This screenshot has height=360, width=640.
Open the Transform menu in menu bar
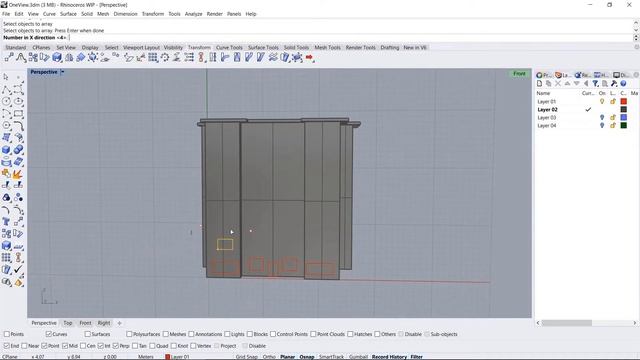[153, 14]
